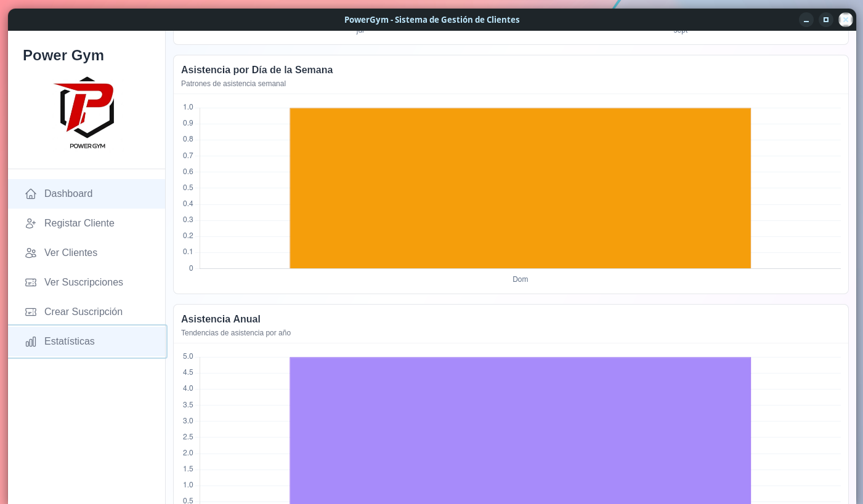Click the Dom axis label
Screen dimensions: 863x504
point(521,279)
